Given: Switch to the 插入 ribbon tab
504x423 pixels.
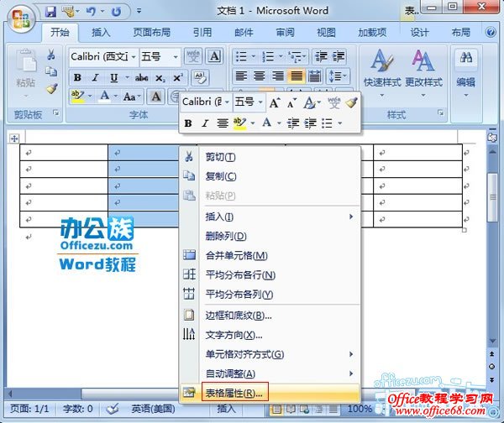Looking at the screenshot, I should (101, 33).
